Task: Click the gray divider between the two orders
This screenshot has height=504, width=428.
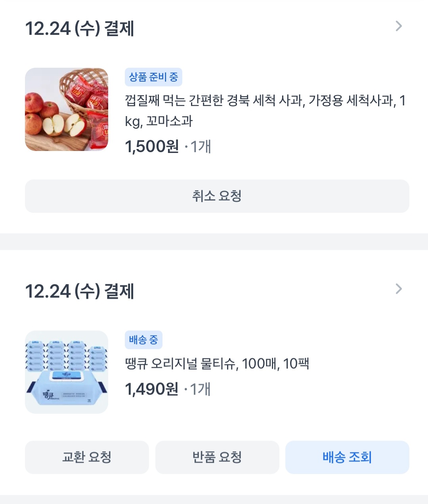Action: (x=214, y=242)
